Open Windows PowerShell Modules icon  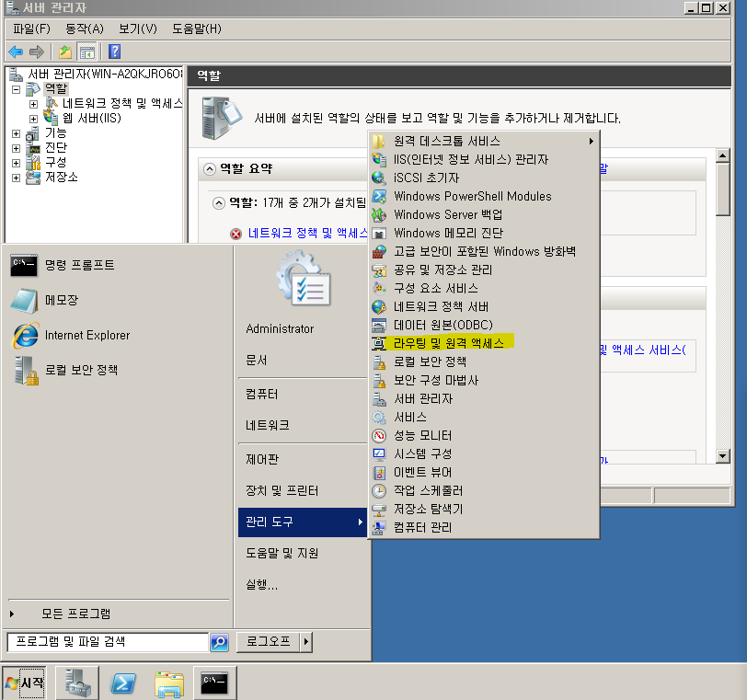click(x=379, y=196)
